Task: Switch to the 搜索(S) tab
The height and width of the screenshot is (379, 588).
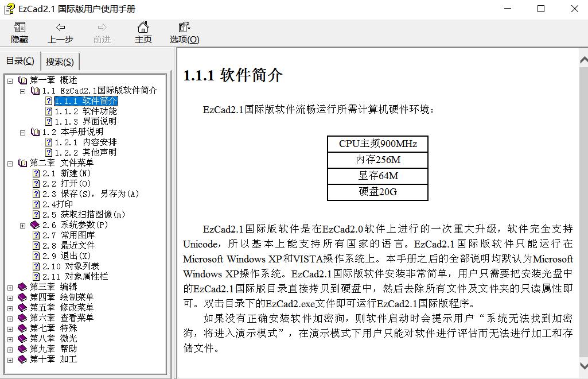Action: pyautogui.click(x=60, y=62)
